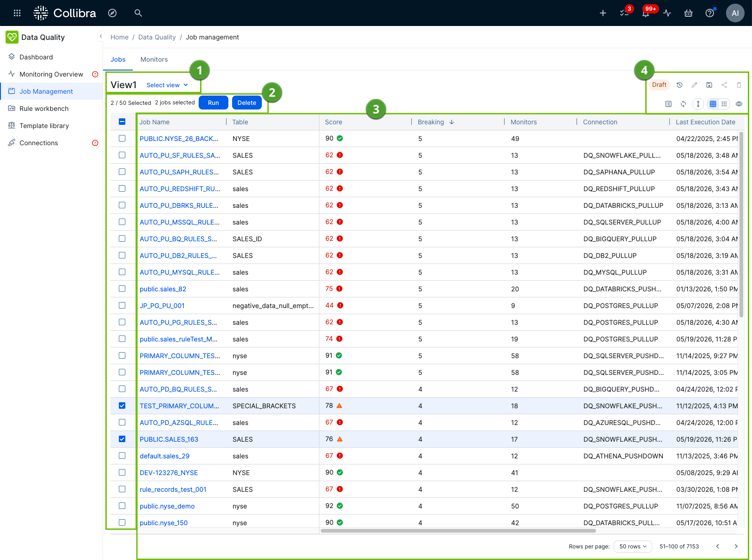Check the box for public.sales_82
Screen dimensions: 752x560
click(122, 289)
